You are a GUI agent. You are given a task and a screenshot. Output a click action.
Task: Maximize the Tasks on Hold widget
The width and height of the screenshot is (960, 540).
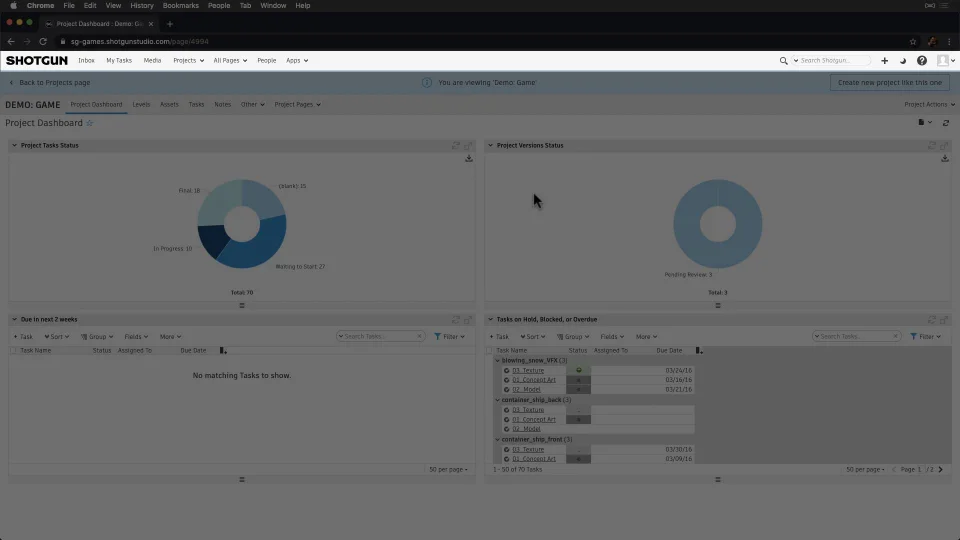(944, 320)
